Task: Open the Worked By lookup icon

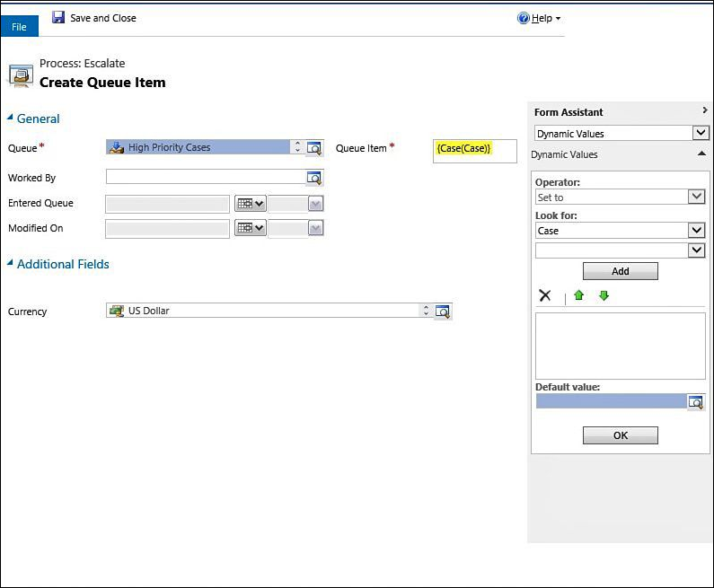Action: [x=314, y=178]
